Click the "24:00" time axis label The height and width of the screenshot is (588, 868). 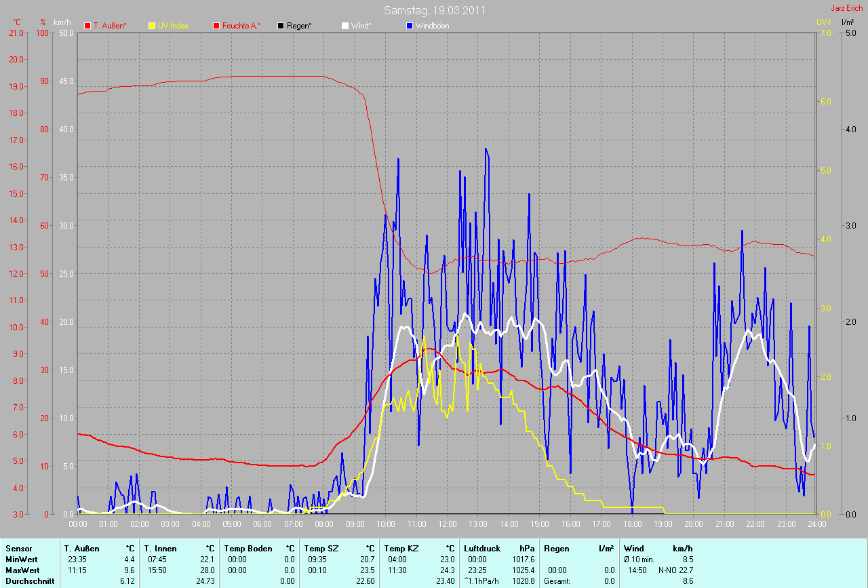coord(816,524)
